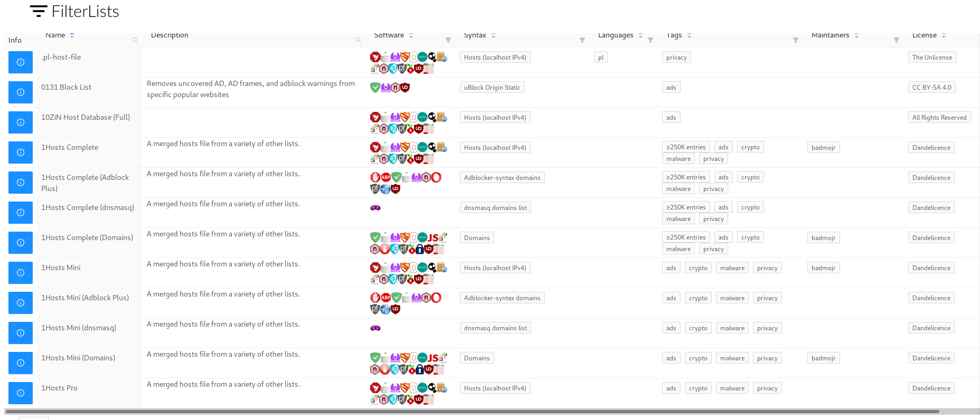980x420 pixels.
Task: Click badmojr maintainer tag in 1Hosts Mini row
Action: click(823, 268)
